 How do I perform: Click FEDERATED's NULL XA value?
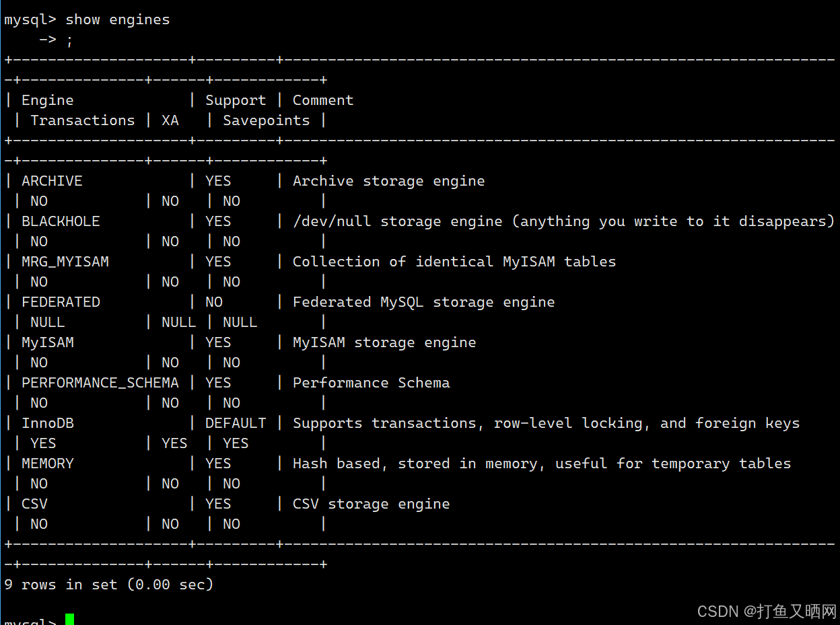(179, 322)
